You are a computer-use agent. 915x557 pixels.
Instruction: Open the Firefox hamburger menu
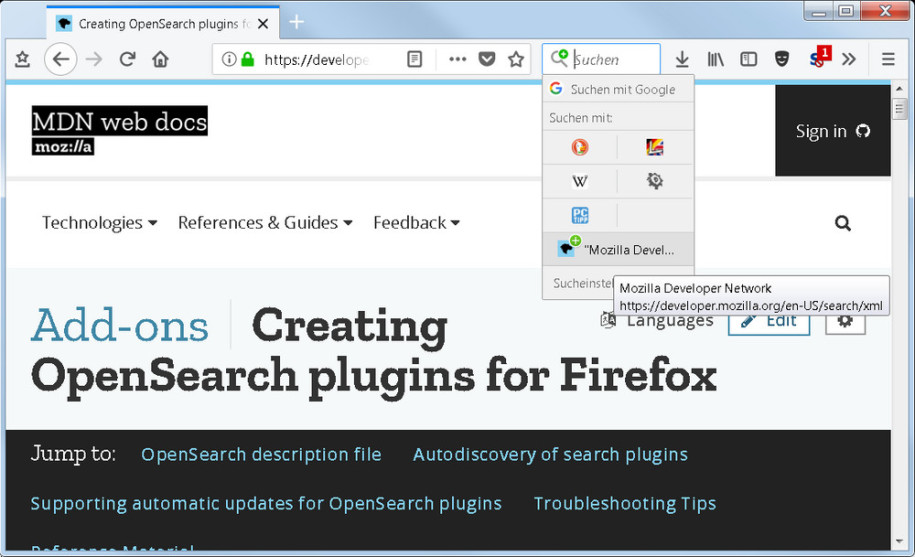(x=888, y=59)
